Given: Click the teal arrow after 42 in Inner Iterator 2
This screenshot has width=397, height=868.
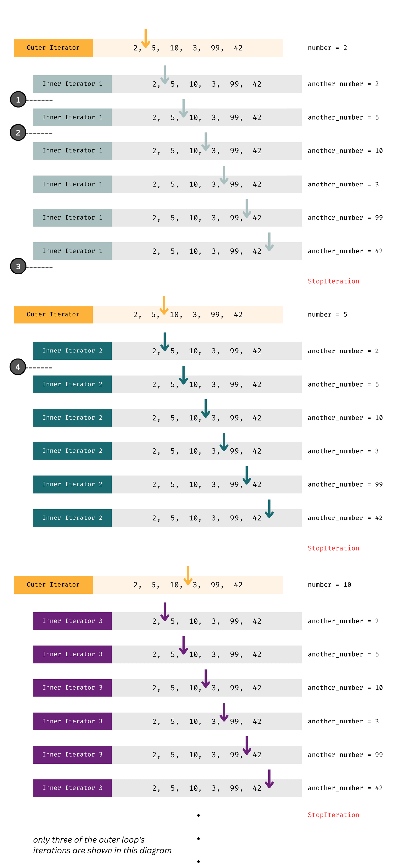Looking at the screenshot, I should [x=269, y=509].
